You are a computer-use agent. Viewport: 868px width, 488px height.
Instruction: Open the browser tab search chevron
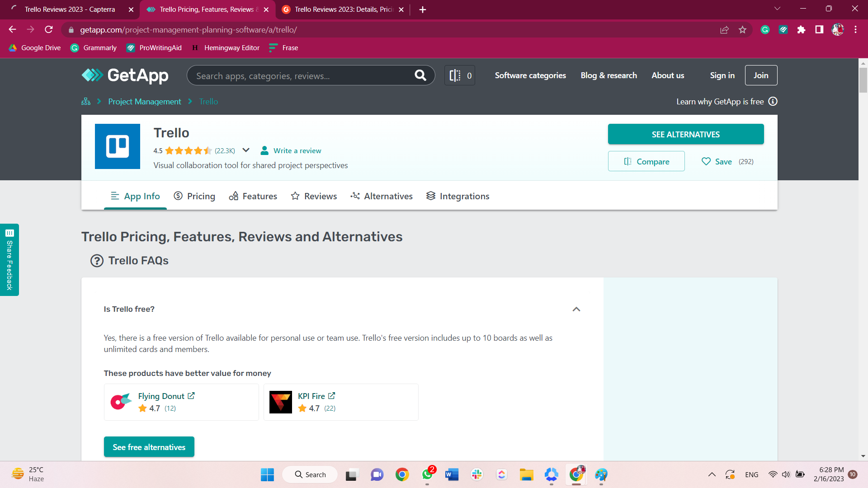pos(777,8)
